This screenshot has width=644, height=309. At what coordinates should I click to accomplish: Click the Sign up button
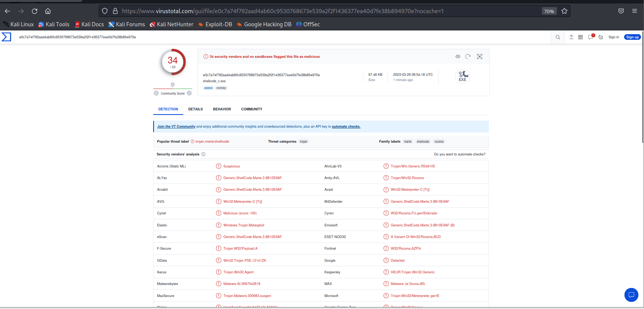[x=632, y=37]
